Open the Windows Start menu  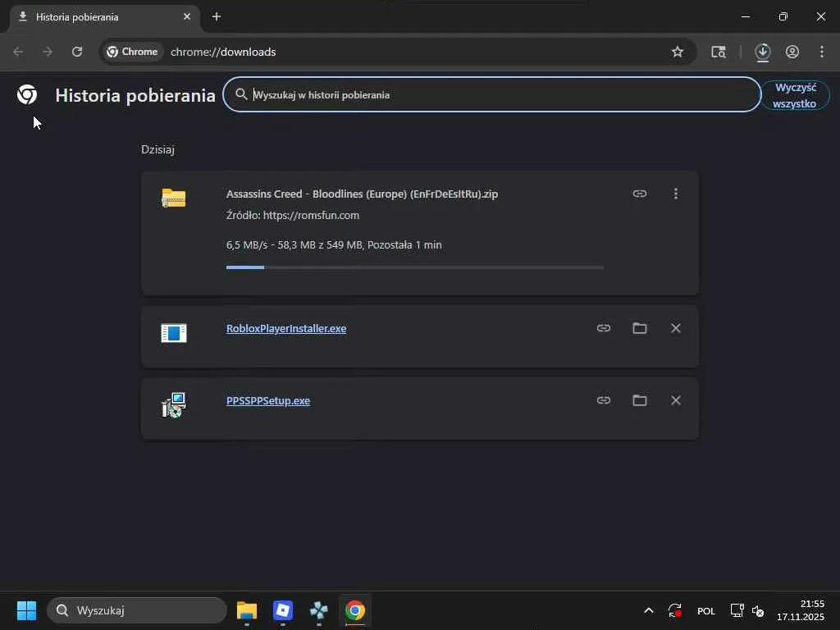pos(27,610)
